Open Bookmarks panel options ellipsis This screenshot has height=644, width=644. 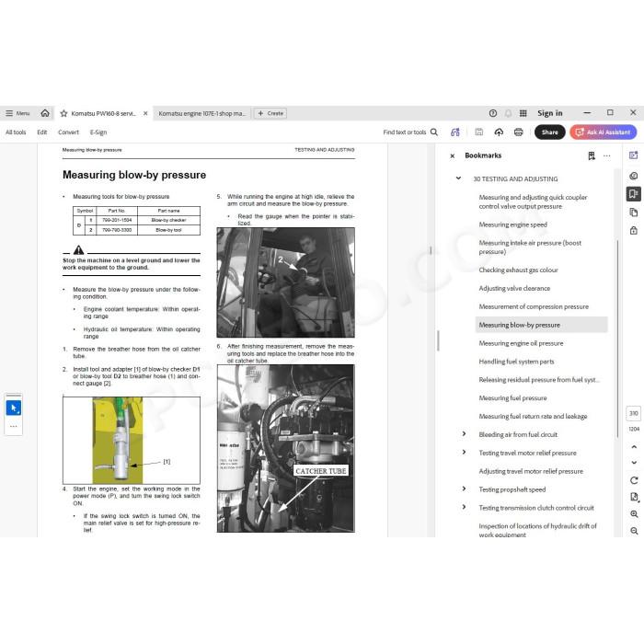[606, 156]
